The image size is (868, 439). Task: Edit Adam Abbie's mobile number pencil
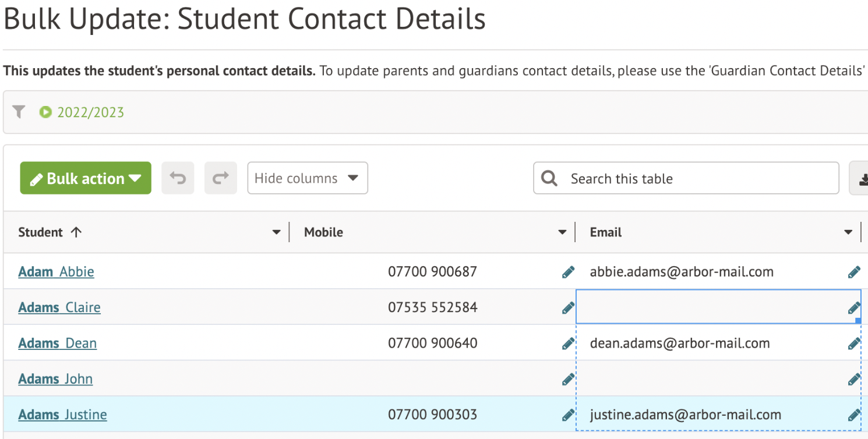(x=568, y=272)
